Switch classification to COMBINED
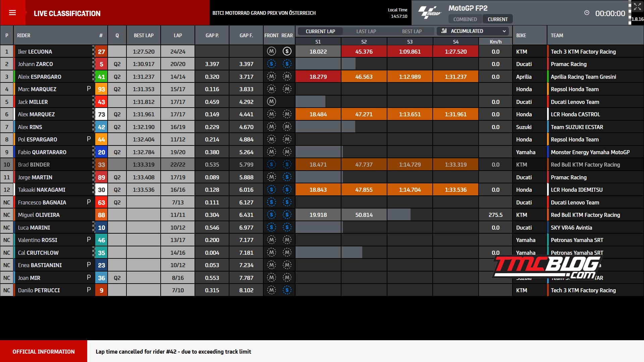This screenshot has width=644, height=362. pyautogui.click(x=465, y=19)
